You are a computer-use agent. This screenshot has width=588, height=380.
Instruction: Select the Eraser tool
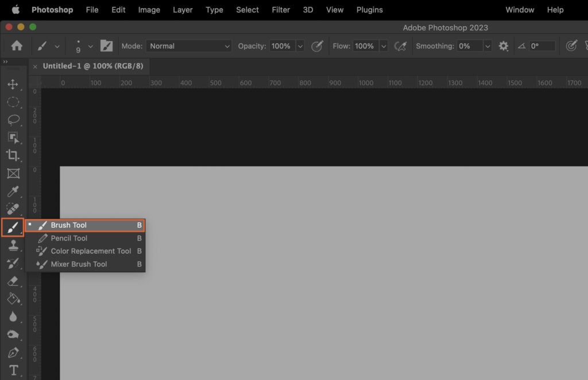pyautogui.click(x=13, y=281)
